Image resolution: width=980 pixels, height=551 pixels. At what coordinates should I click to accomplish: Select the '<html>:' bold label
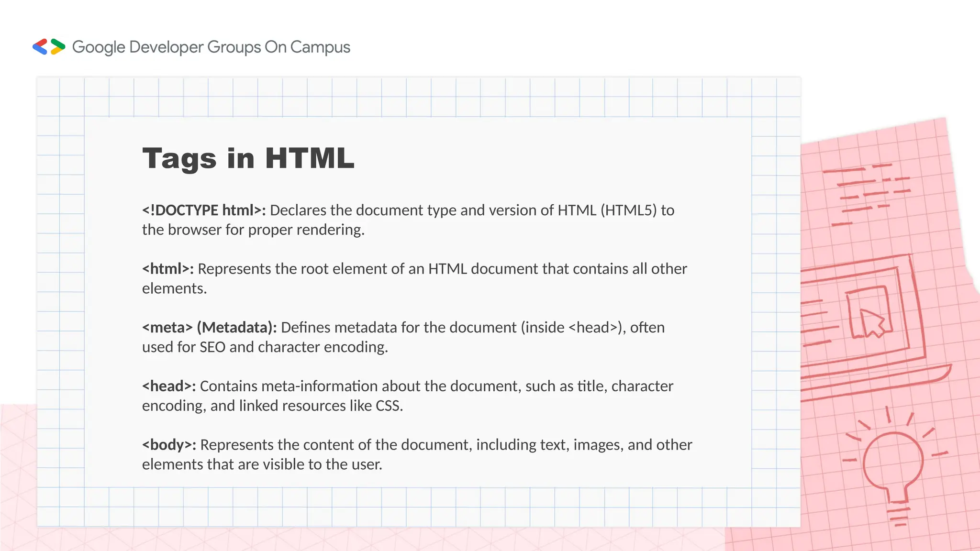tap(168, 269)
